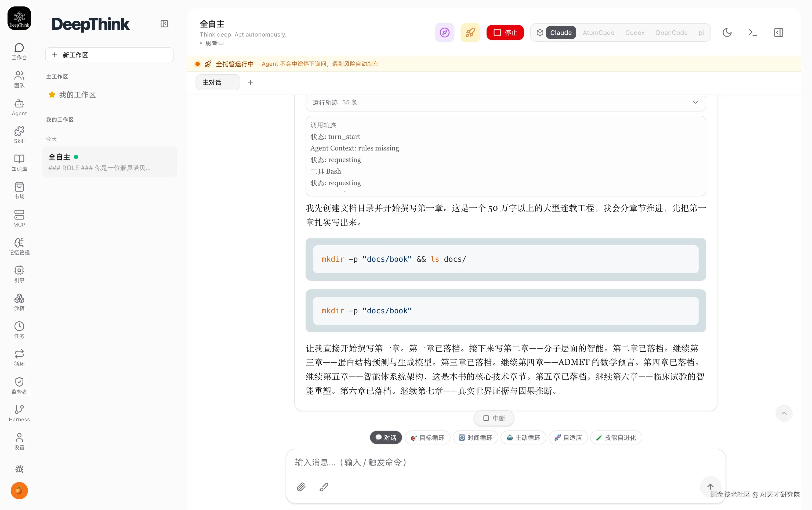Click the 思考中 status text
The width and height of the screenshot is (812, 510).
(x=214, y=43)
